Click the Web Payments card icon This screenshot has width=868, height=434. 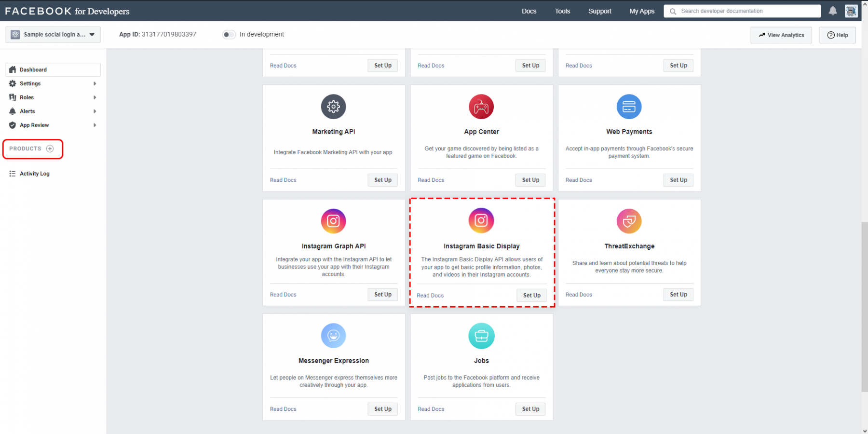(x=629, y=107)
